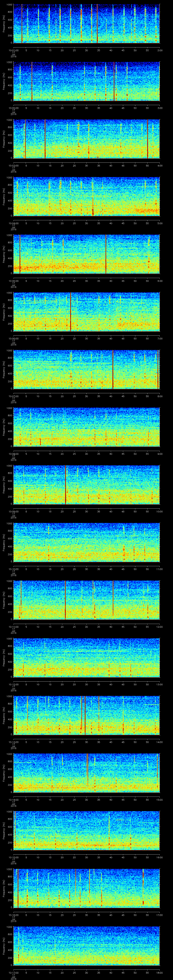Click the '10:07:00' start time label
This screenshot has width=173, height=980.
(13, 396)
